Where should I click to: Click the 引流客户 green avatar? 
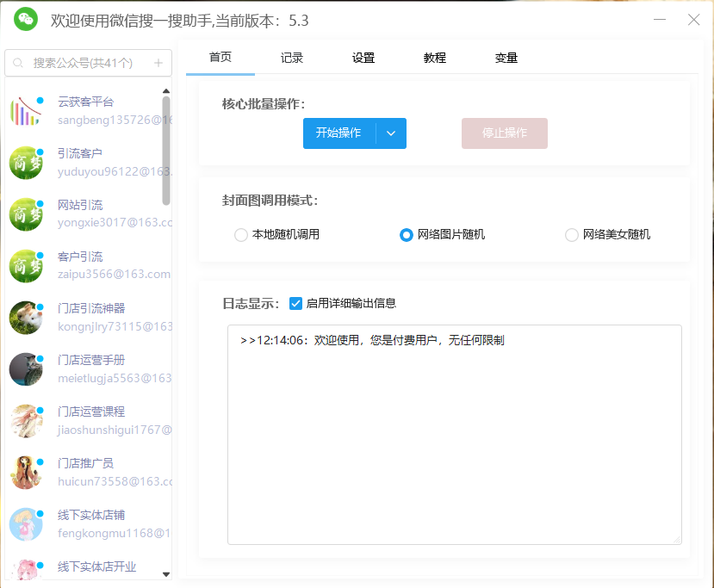27,163
